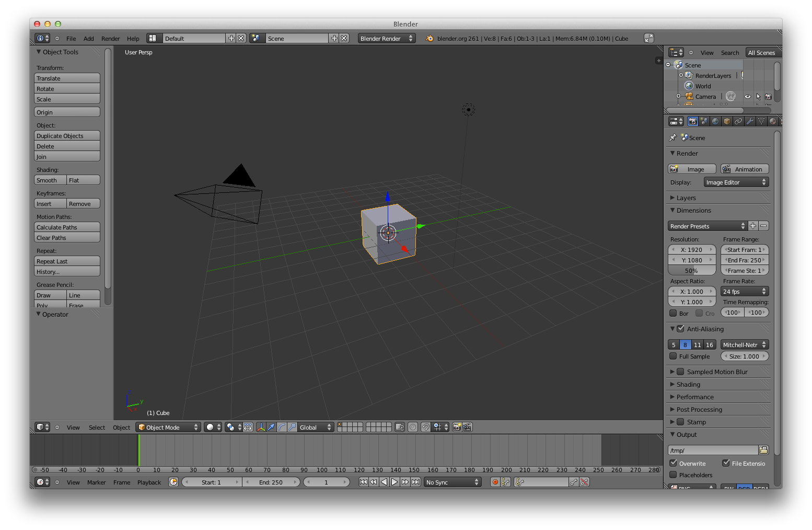The height and width of the screenshot is (530, 812).
Task: Click the Smooth shading button
Action: (x=50, y=180)
